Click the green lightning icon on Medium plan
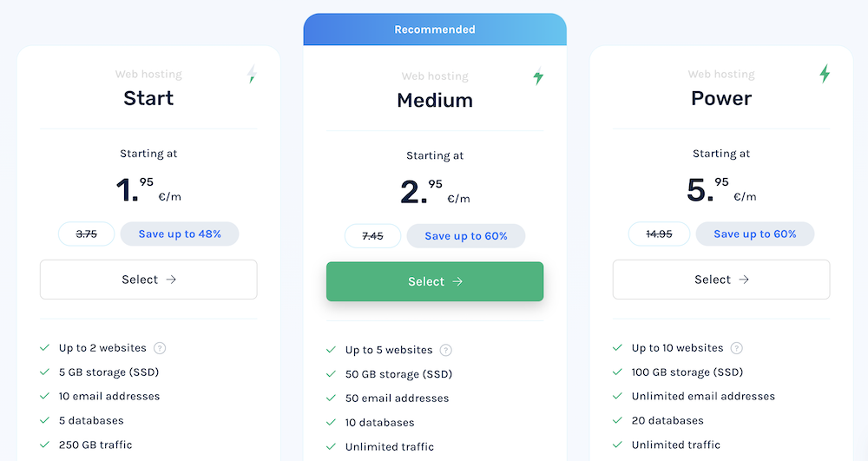868x461 pixels. pyautogui.click(x=538, y=76)
